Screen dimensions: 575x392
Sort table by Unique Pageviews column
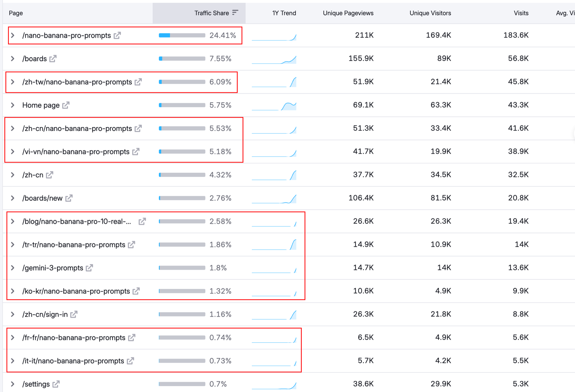[348, 13]
